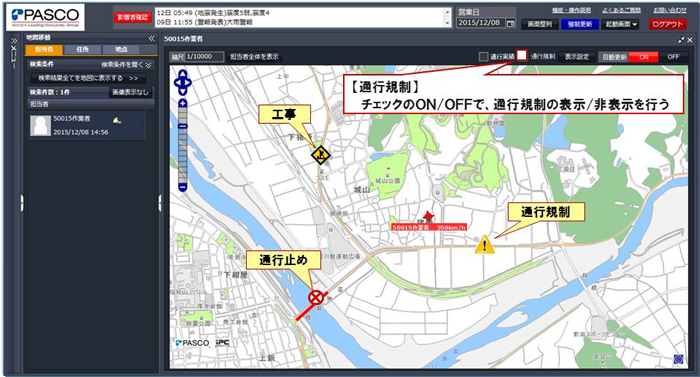Click the yellow traffic restriction warning triangle

click(484, 244)
